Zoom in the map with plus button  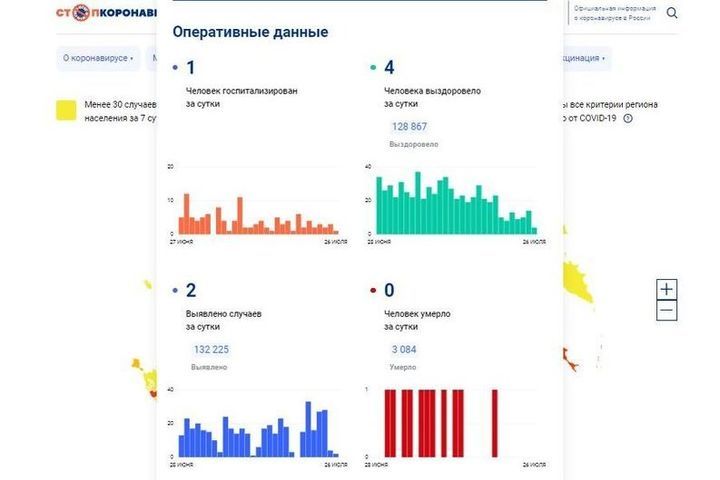(667, 290)
